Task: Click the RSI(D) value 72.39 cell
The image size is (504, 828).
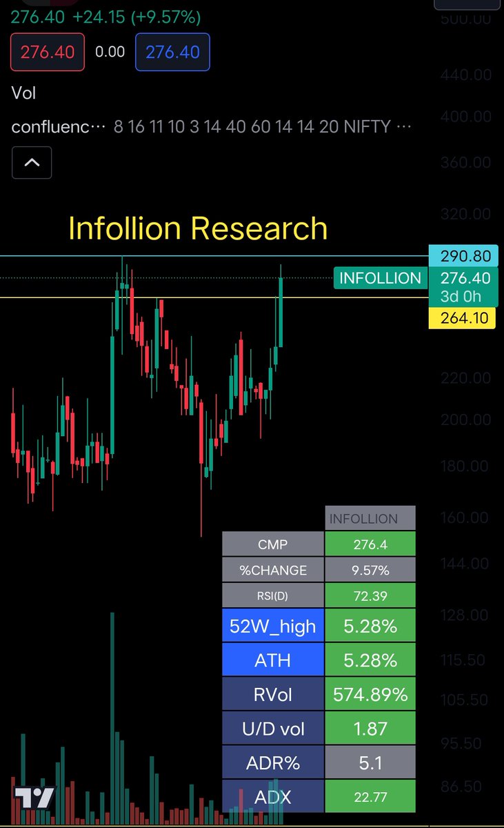Action: point(370,595)
